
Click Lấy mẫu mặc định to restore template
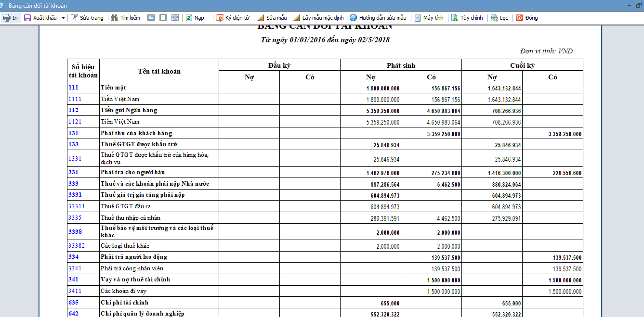point(318,18)
